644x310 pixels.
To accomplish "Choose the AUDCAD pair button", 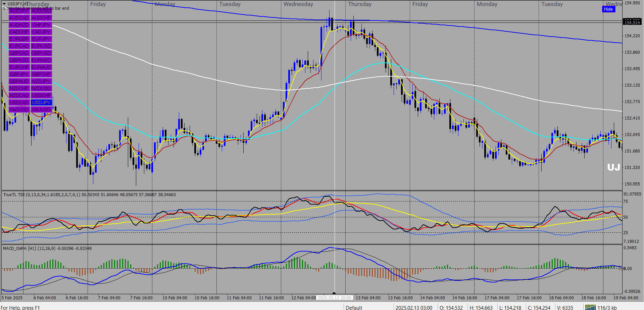I will [19, 18].
